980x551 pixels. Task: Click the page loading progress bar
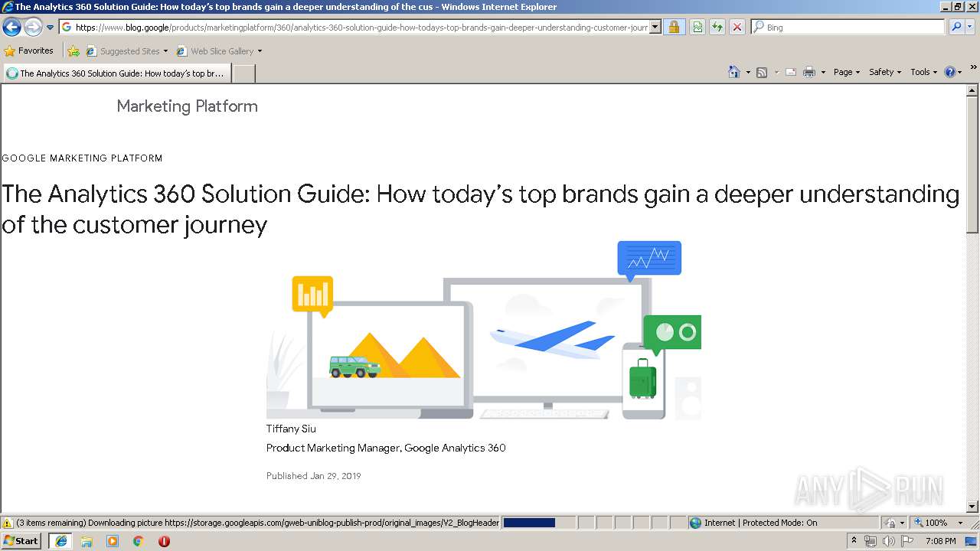[537, 523]
